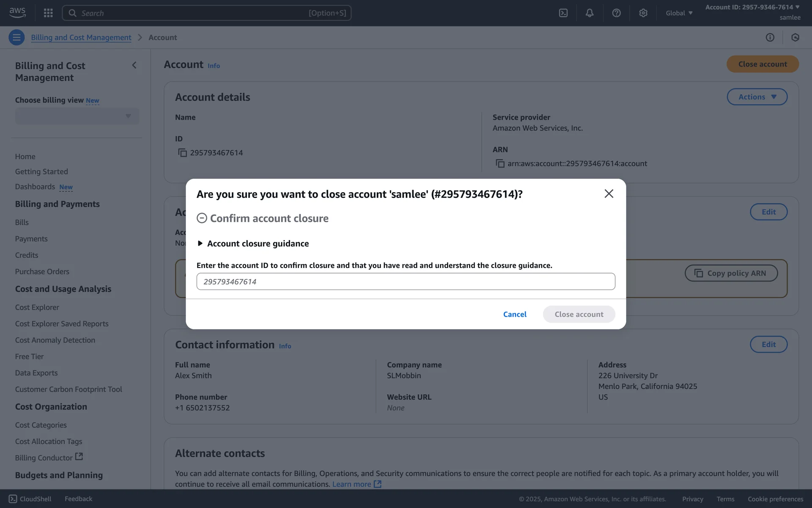The image size is (812, 508).
Task: Open the help question mark menu
Action: tap(616, 13)
